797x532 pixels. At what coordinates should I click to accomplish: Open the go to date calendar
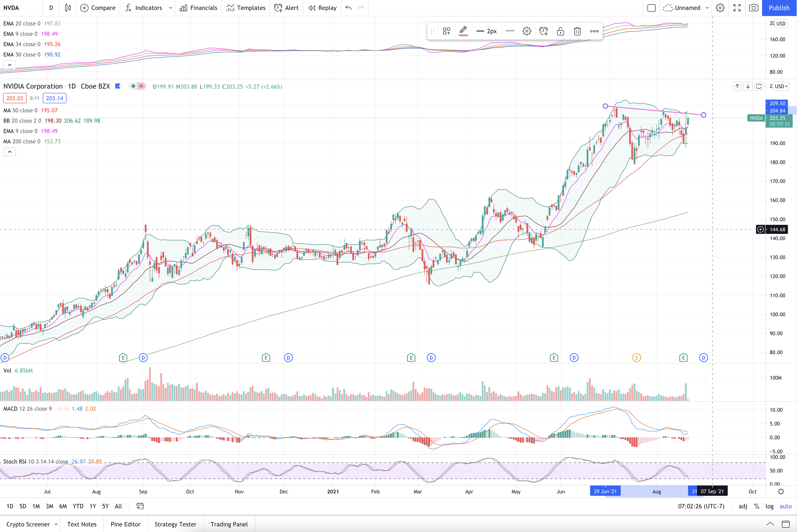tap(140, 506)
